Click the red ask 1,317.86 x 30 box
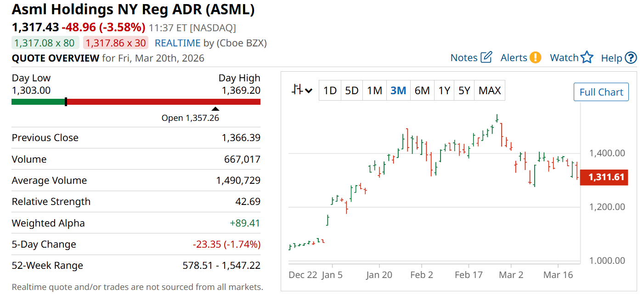644x295 pixels. pos(116,43)
